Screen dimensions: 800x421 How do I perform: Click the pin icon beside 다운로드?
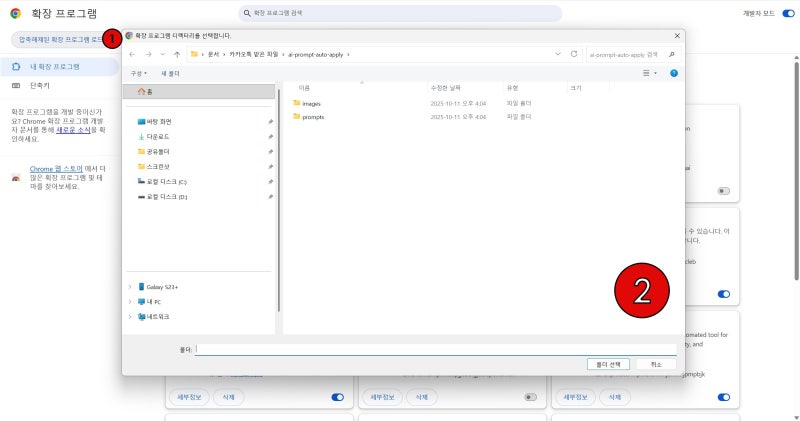point(270,137)
